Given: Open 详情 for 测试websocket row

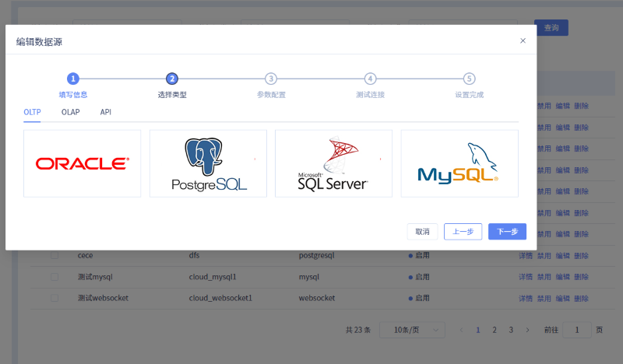Looking at the screenshot, I should coord(525,299).
